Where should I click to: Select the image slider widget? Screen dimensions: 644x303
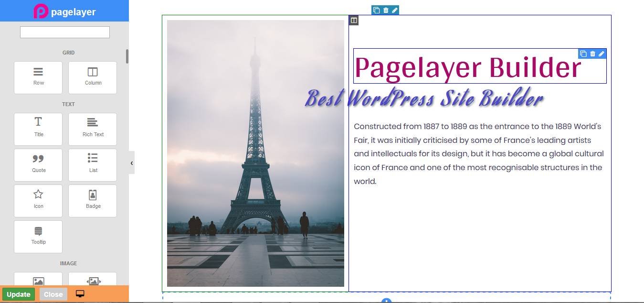[x=93, y=279]
